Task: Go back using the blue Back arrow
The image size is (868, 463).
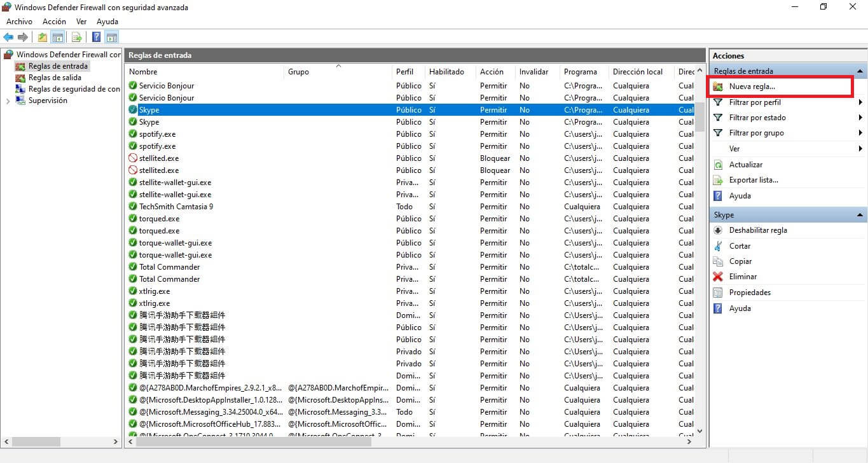Action: tap(8, 38)
